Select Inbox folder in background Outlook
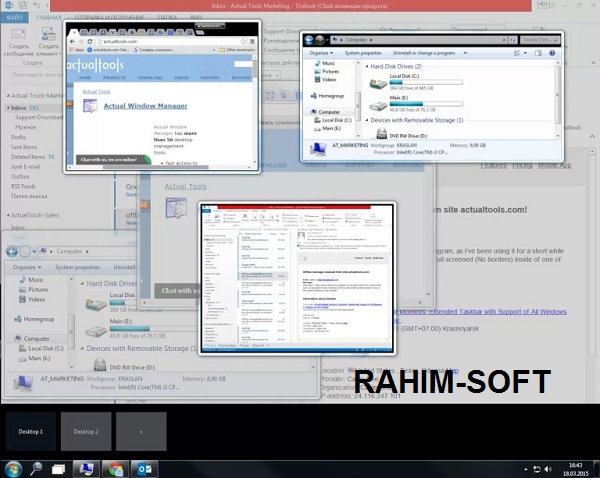 [x=25, y=108]
